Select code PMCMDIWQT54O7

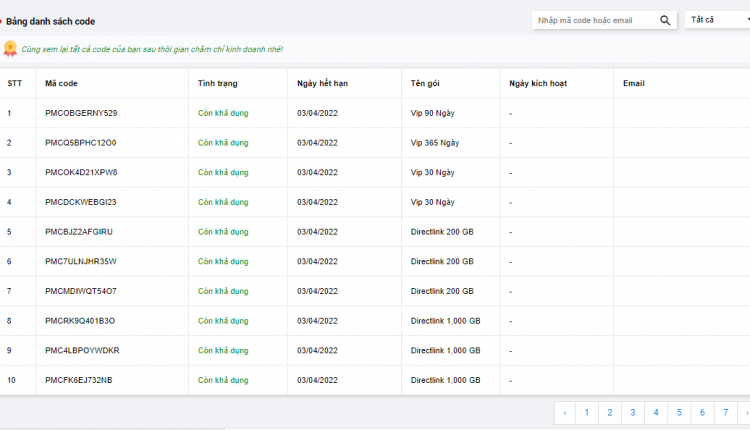(81, 291)
